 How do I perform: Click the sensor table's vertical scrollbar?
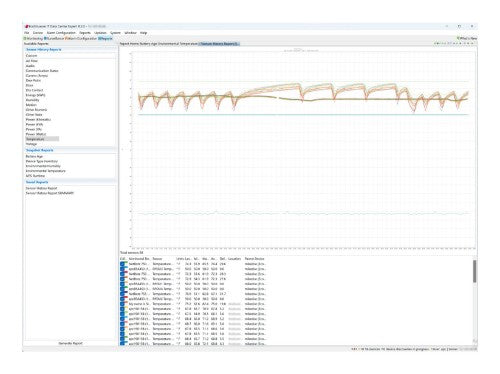(475, 271)
